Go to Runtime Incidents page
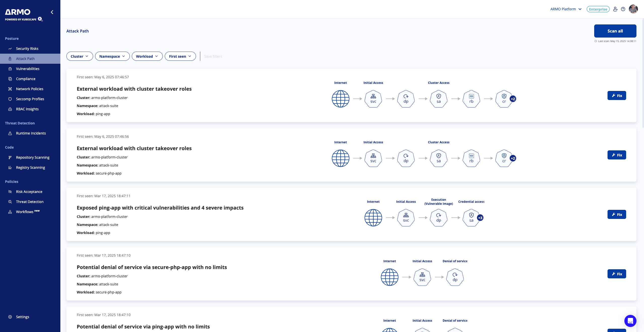Screen dimensions: 644x332 (31, 133)
